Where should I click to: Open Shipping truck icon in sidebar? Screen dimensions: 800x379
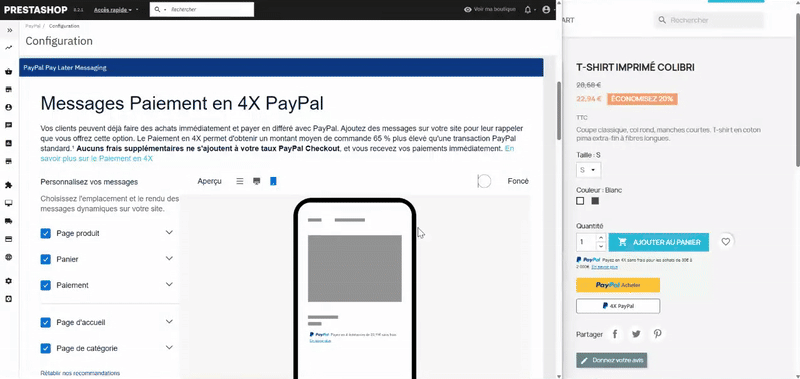9,221
